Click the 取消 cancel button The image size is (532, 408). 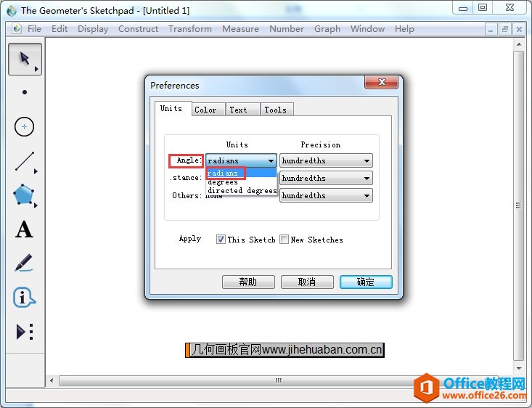coord(307,282)
